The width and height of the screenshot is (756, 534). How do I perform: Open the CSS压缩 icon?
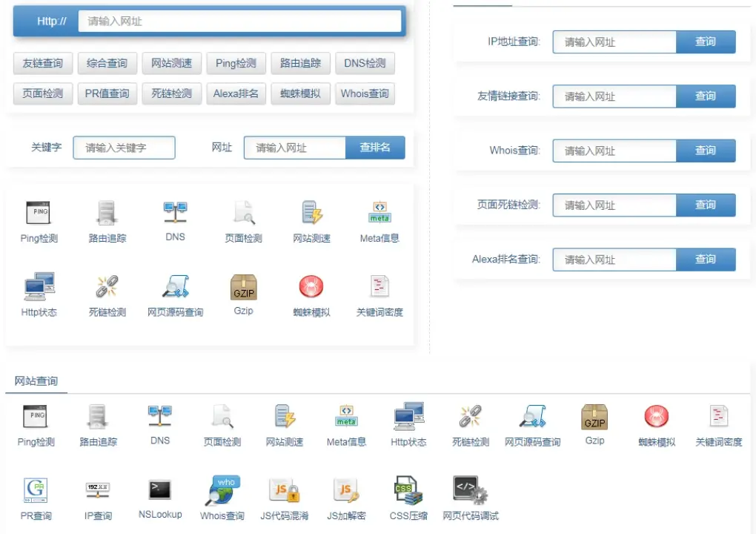click(408, 490)
